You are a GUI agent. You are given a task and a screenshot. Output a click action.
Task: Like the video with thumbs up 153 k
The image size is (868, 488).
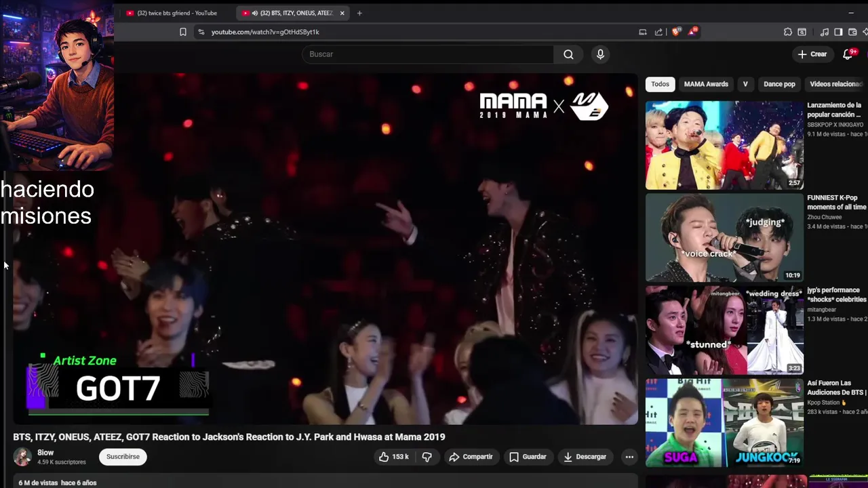coord(394,457)
